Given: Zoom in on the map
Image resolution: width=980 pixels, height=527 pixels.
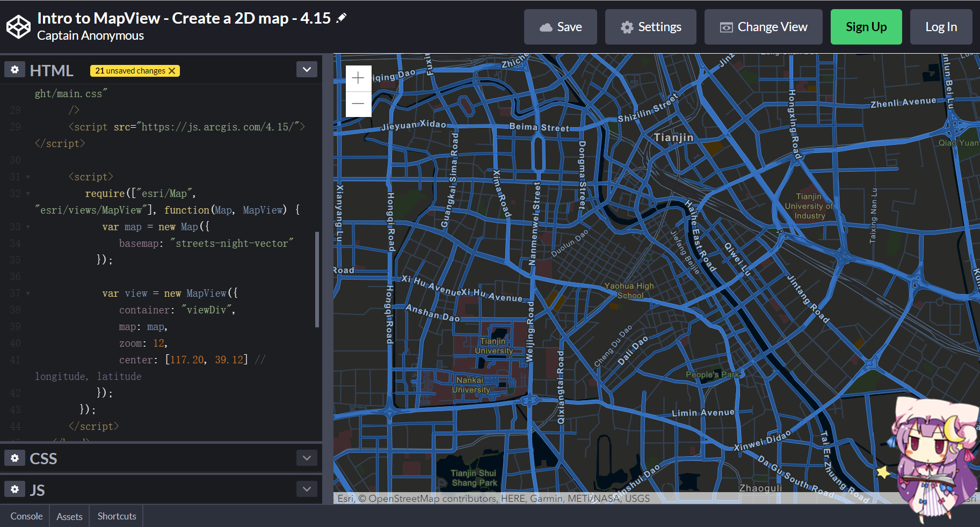Looking at the screenshot, I should [x=358, y=78].
